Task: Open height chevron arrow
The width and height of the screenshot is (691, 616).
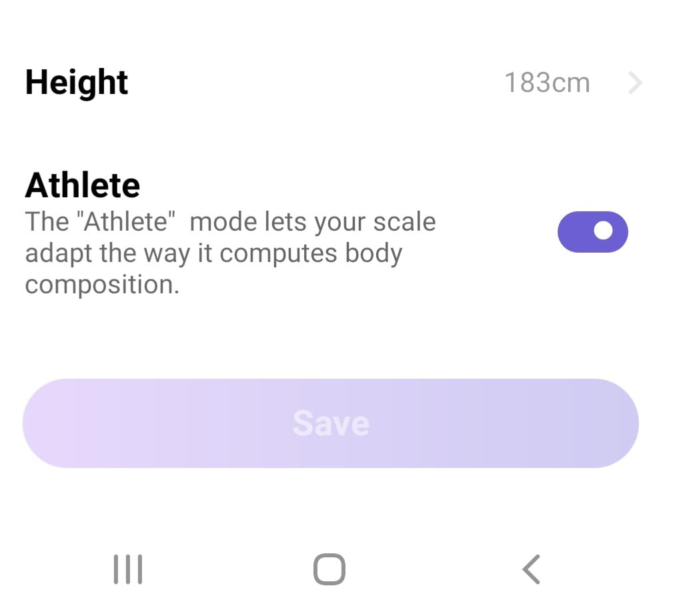Action: click(635, 83)
